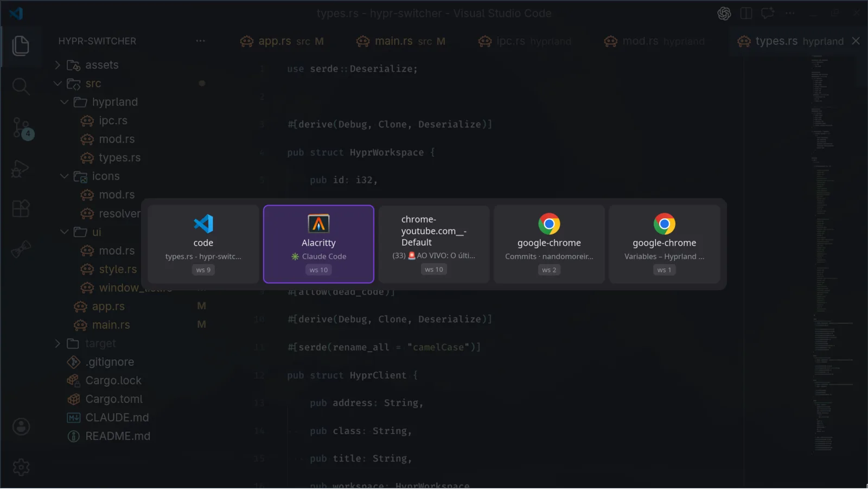Open the chat icon in title bar

768,14
